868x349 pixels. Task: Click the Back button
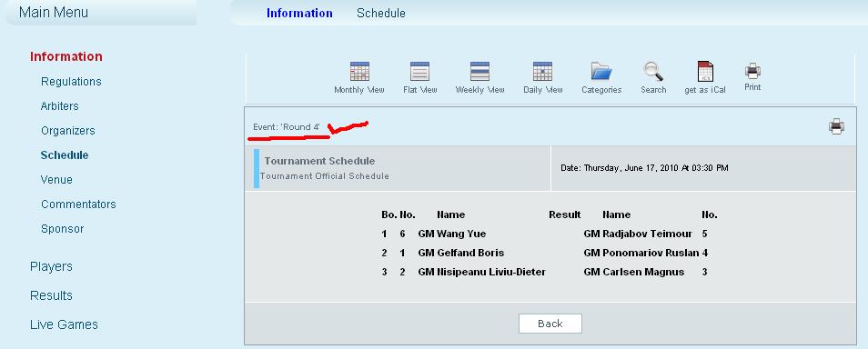point(550,324)
